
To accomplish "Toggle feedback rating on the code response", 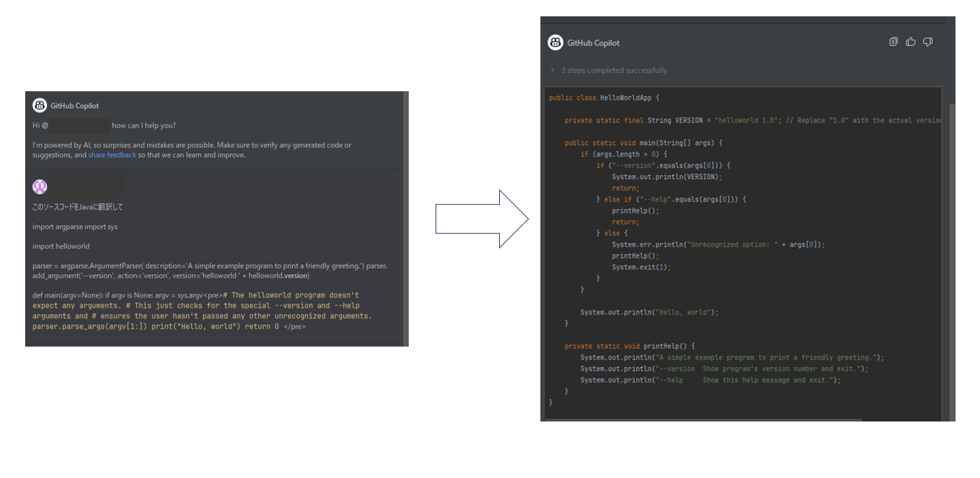I will [x=911, y=42].
